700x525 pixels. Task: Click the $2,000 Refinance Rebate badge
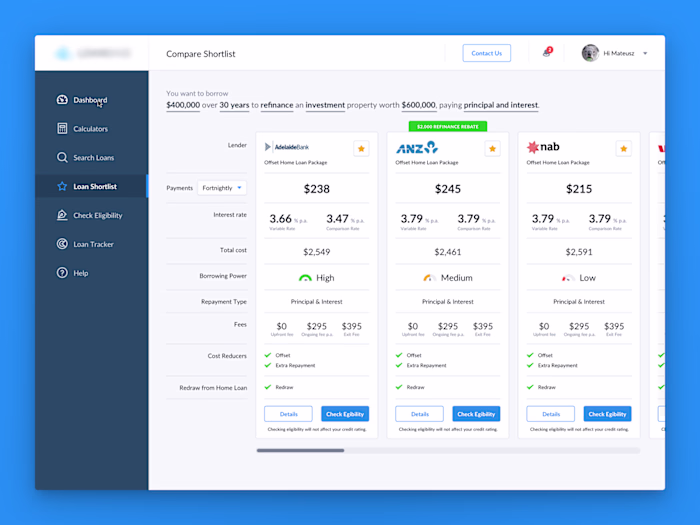[x=448, y=126]
